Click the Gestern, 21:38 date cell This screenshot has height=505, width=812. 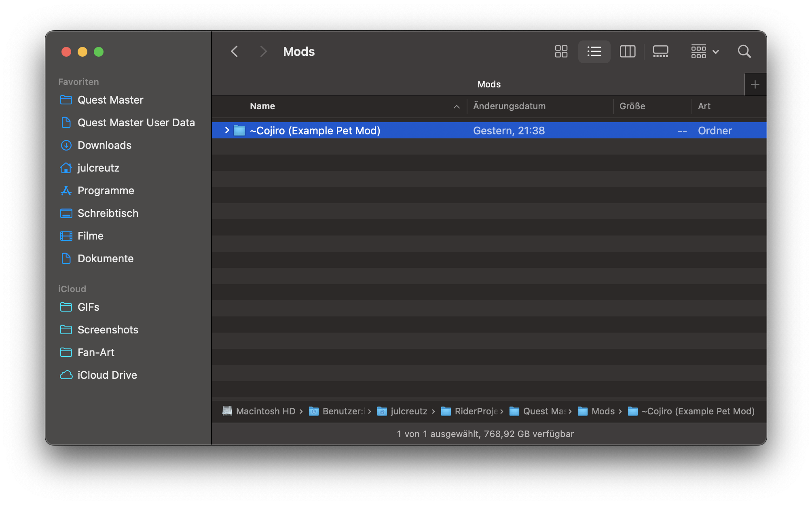(x=509, y=130)
